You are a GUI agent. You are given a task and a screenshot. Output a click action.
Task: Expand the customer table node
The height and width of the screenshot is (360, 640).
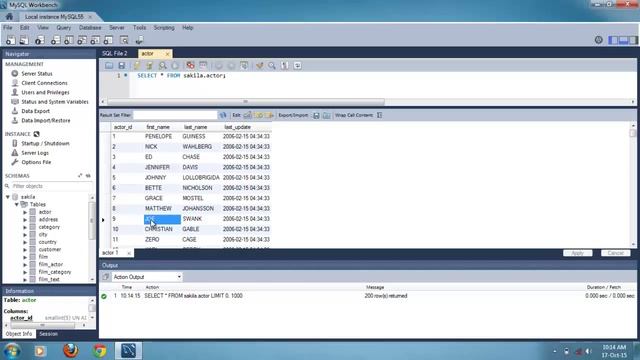pos(25,249)
